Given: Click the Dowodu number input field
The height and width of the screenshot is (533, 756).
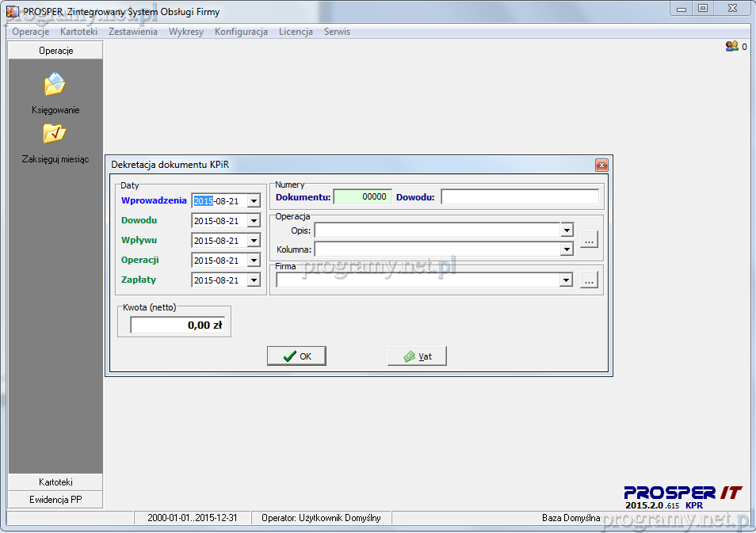Looking at the screenshot, I should coord(519,196).
